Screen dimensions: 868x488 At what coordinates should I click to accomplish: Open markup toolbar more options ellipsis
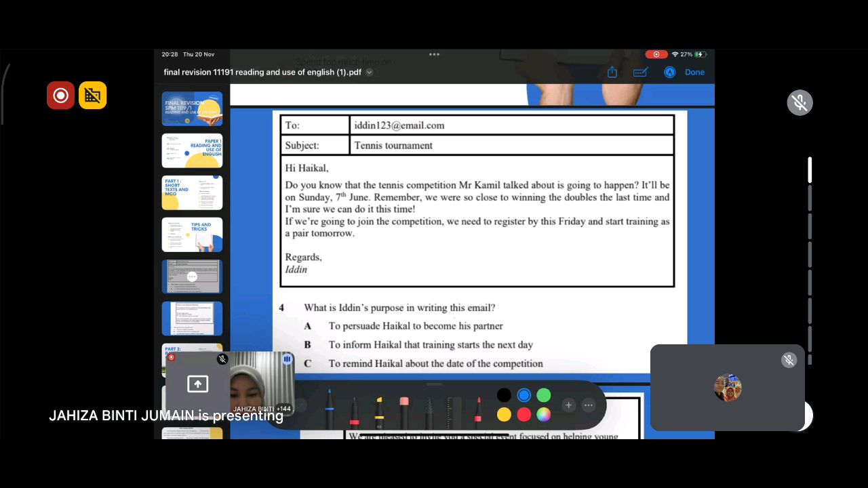click(589, 405)
